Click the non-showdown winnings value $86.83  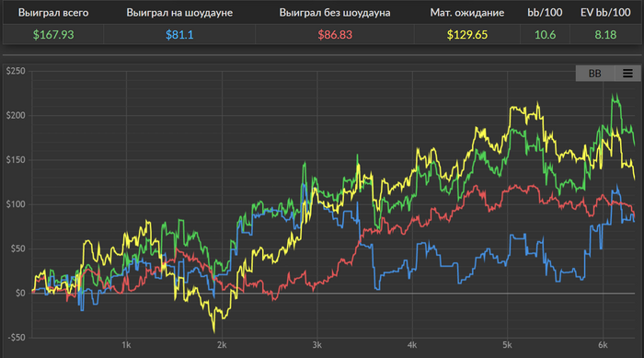[335, 35]
